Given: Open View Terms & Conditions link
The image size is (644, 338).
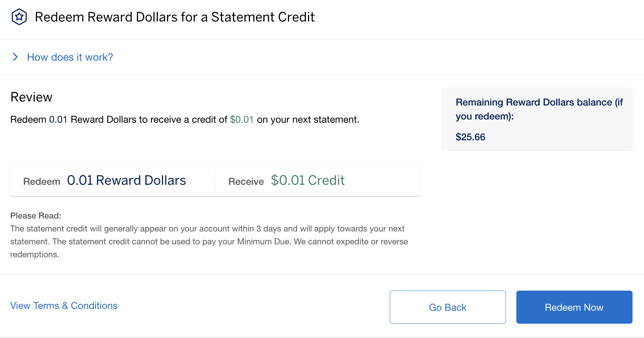Looking at the screenshot, I should pyautogui.click(x=64, y=306).
